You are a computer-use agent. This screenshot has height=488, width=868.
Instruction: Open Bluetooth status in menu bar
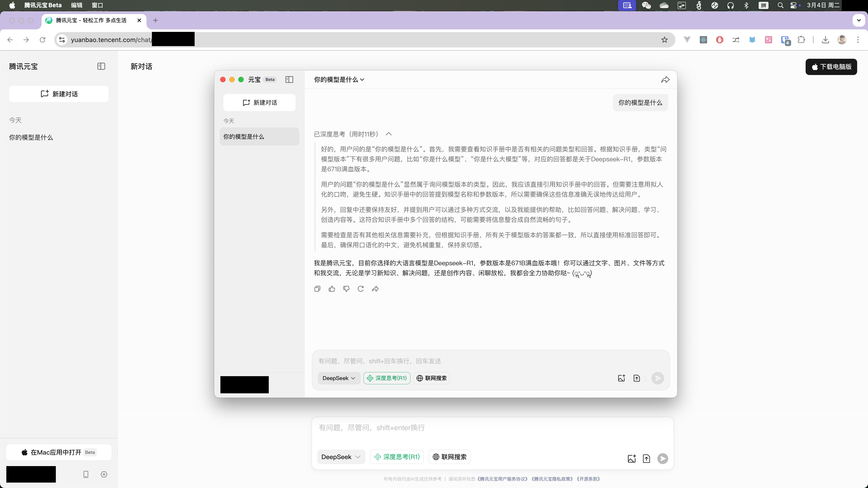(x=746, y=5)
